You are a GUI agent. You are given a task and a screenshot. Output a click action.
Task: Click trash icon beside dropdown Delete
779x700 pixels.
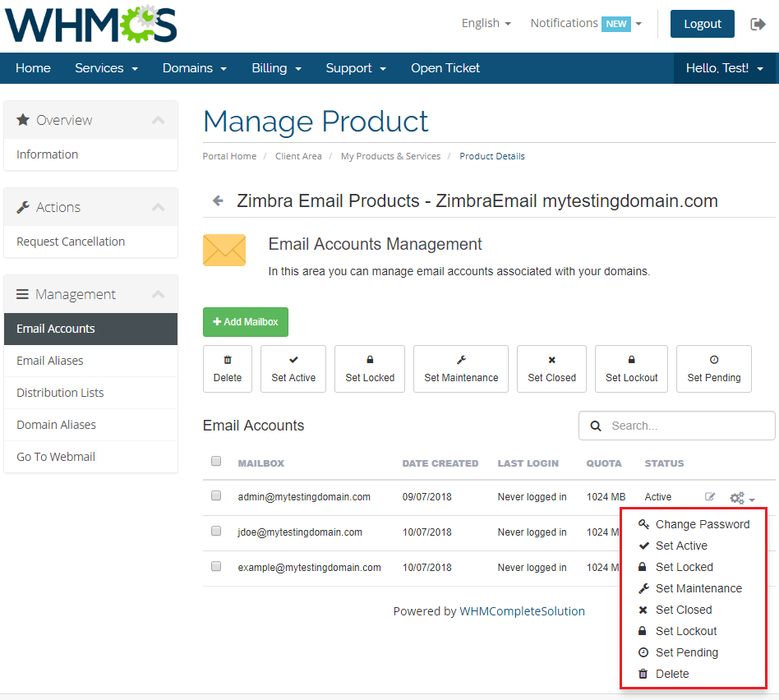[643, 674]
